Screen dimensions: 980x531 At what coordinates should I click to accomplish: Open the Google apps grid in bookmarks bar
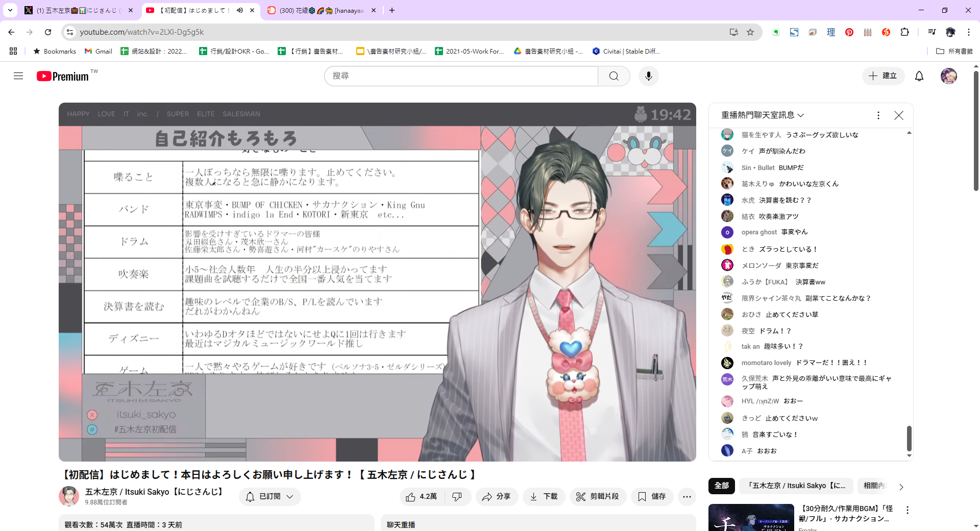click(13, 51)
